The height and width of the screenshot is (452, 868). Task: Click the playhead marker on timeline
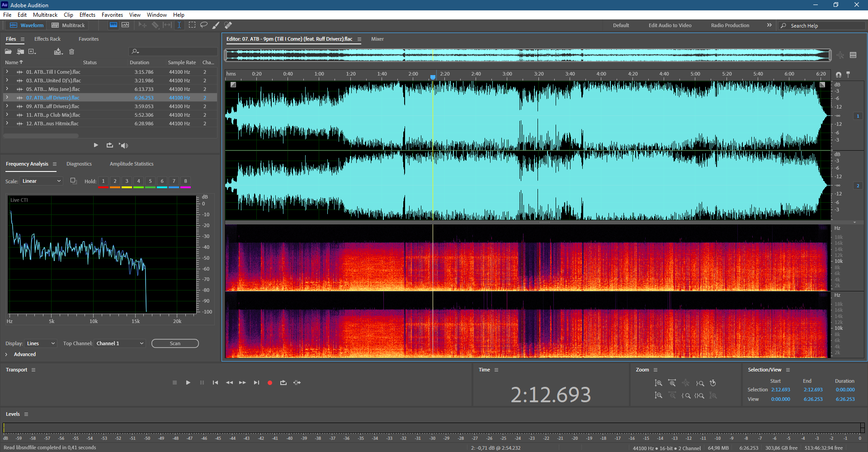pyautogui.click(x=433, y=77)
